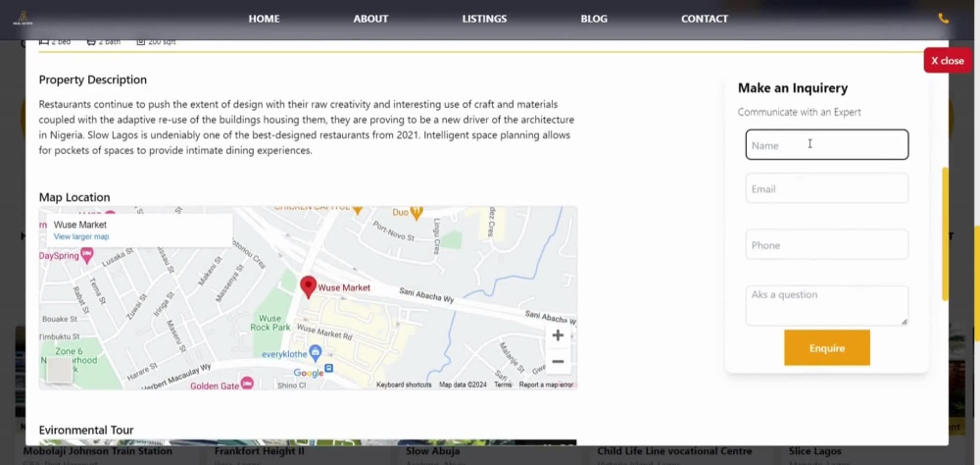The height and width of the screenshot is (465, 980).
Task: Click the Map Location heading
Action: (74, 198)
